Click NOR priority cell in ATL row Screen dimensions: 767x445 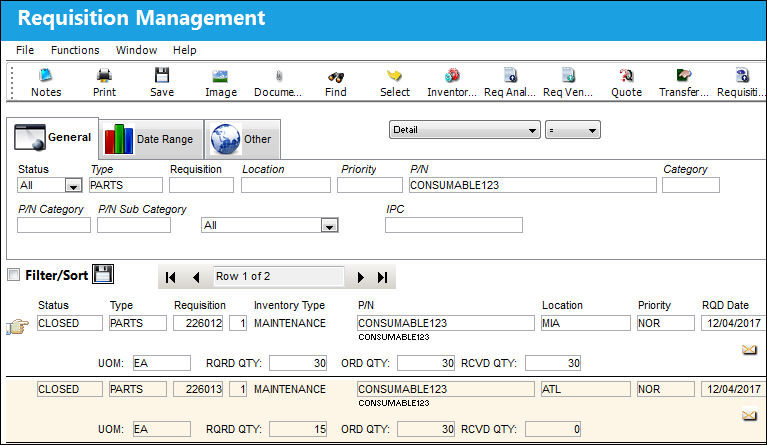click(665, 389)
